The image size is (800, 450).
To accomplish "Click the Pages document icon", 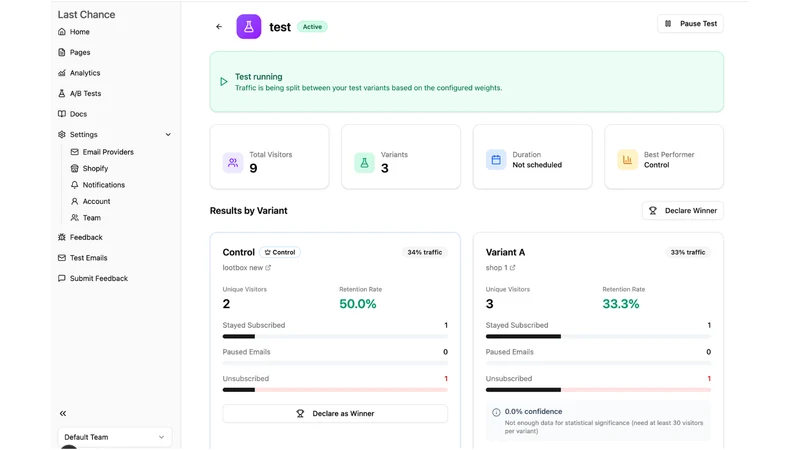I will [x=62, y=52].
